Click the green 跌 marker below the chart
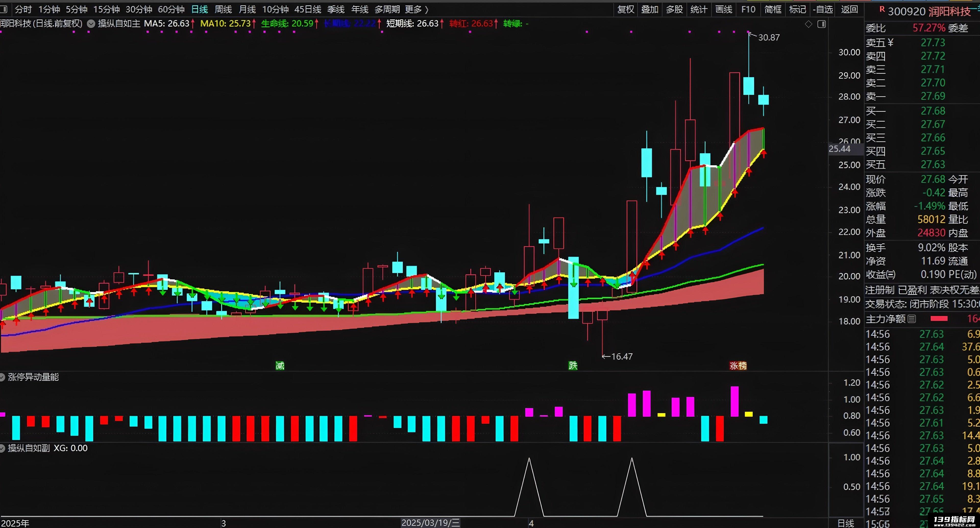The width and height of the screenshot is (980, 528). coord(573,366)
